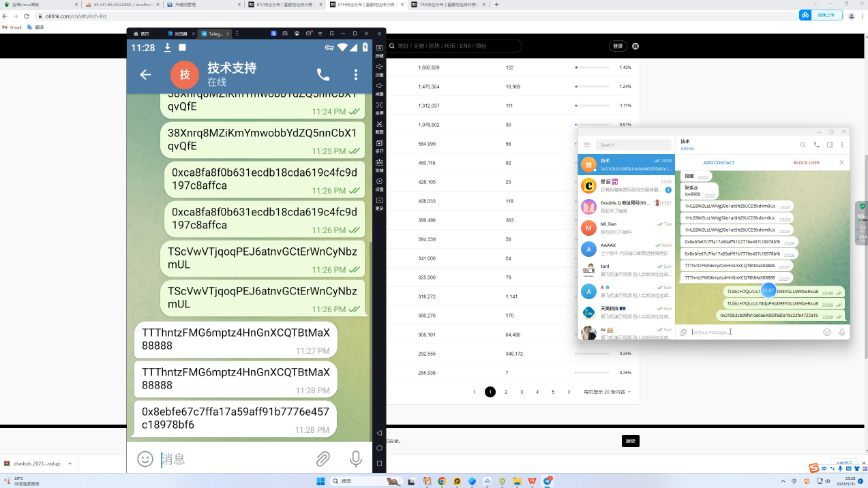Open desktop Telegram hamburger menu
This screenshot has width=868, height=488.
[586, 144]
